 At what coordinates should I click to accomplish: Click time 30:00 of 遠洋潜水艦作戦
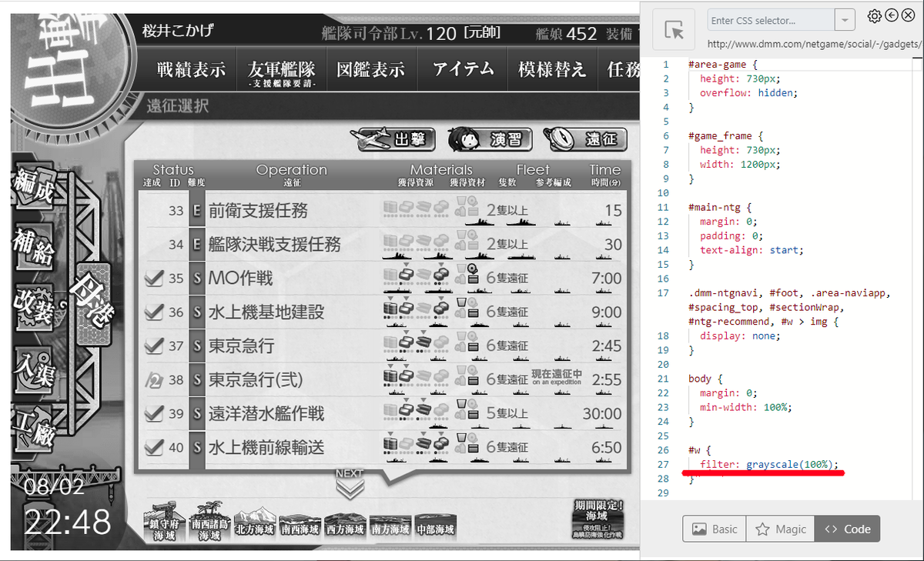(x=601, y=414)
